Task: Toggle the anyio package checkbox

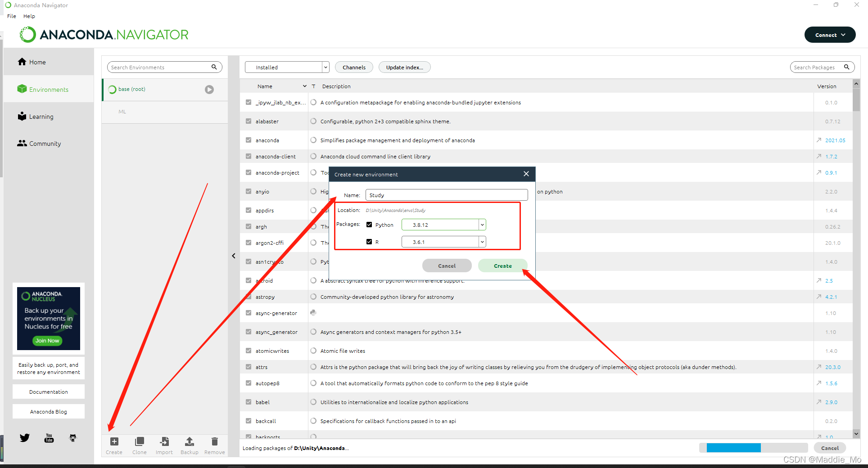Action: (249, 191)
